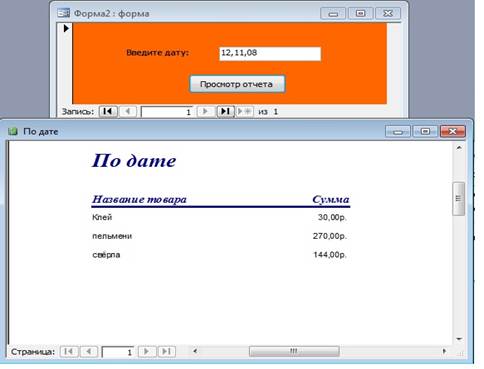Click the amount '270,00р.'
The image size is (484, 369).
click(330, 236)
